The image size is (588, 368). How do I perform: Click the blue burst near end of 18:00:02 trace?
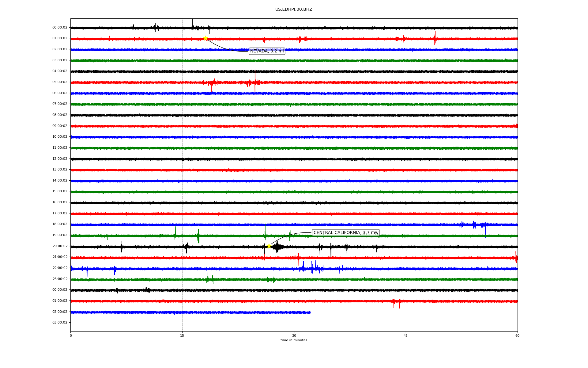(474, 225)
